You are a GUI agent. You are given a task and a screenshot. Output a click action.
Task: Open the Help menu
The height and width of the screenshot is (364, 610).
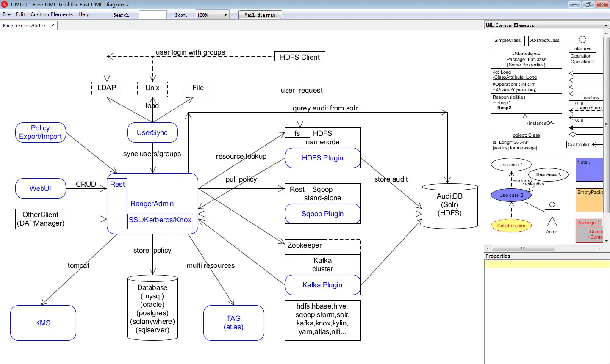tap(84, 14)
